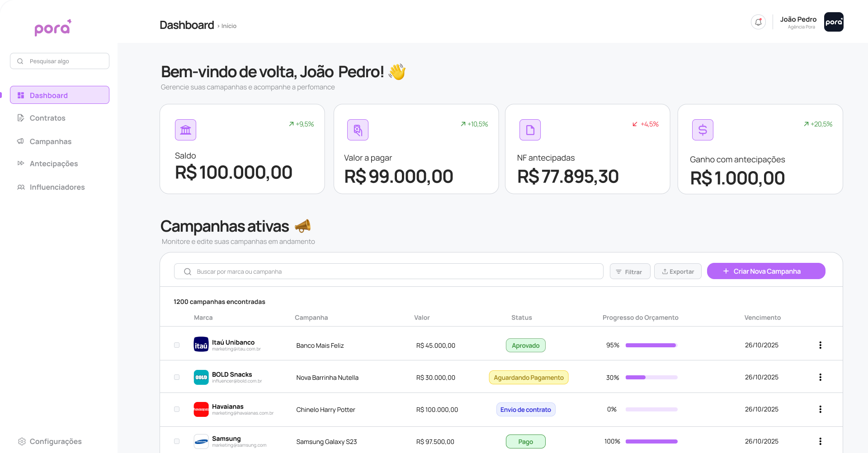
Task: Click the Pora profile avatar
Action: pos(833,22)
